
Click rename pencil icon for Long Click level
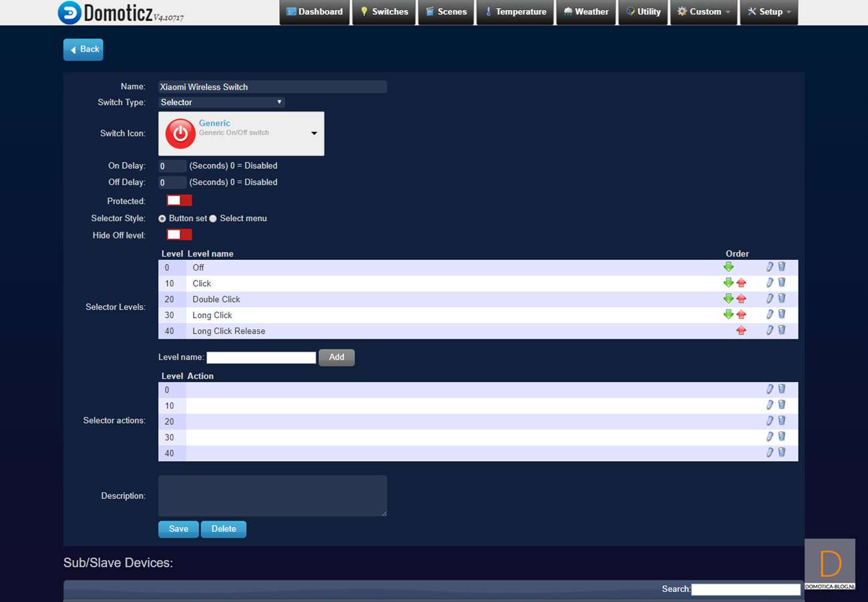pos(770,315)
